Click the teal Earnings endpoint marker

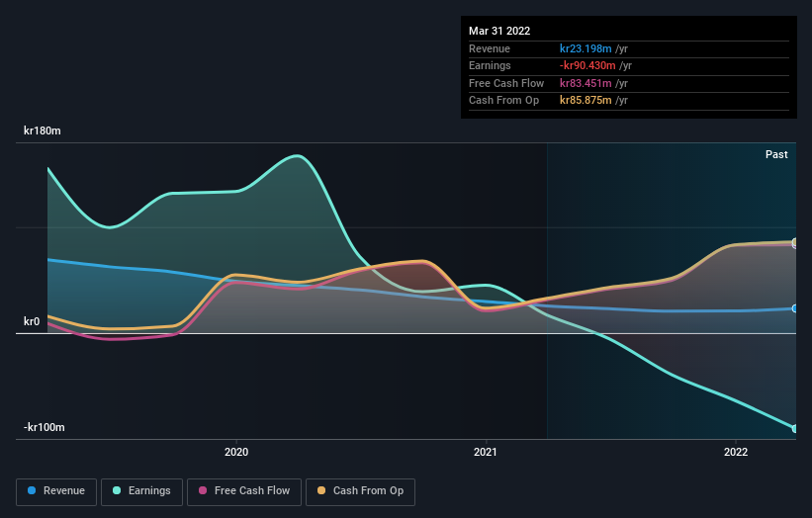(795, 428)
